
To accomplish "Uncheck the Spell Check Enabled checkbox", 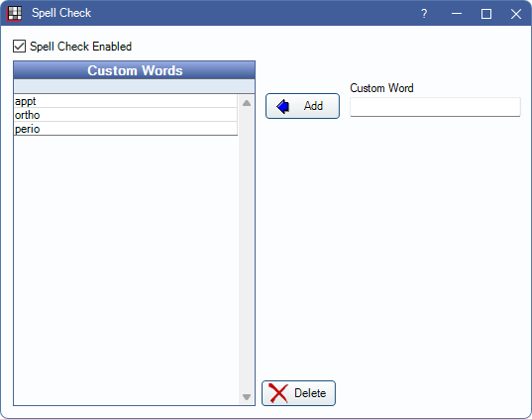I will tap(20, 47).
